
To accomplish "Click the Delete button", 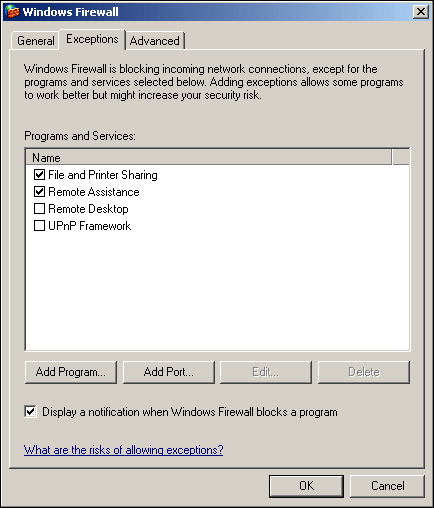I will (x=364, y=372).
